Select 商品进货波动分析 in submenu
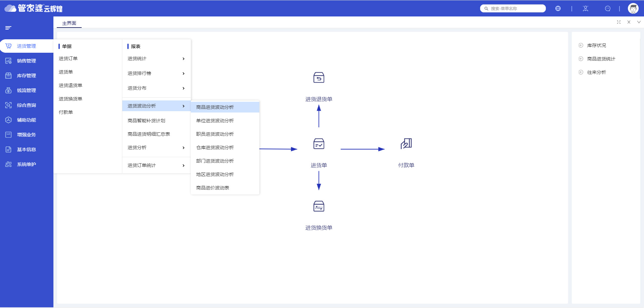The width and height of the screenshot is (644, 308). click(x=225, y=107)
